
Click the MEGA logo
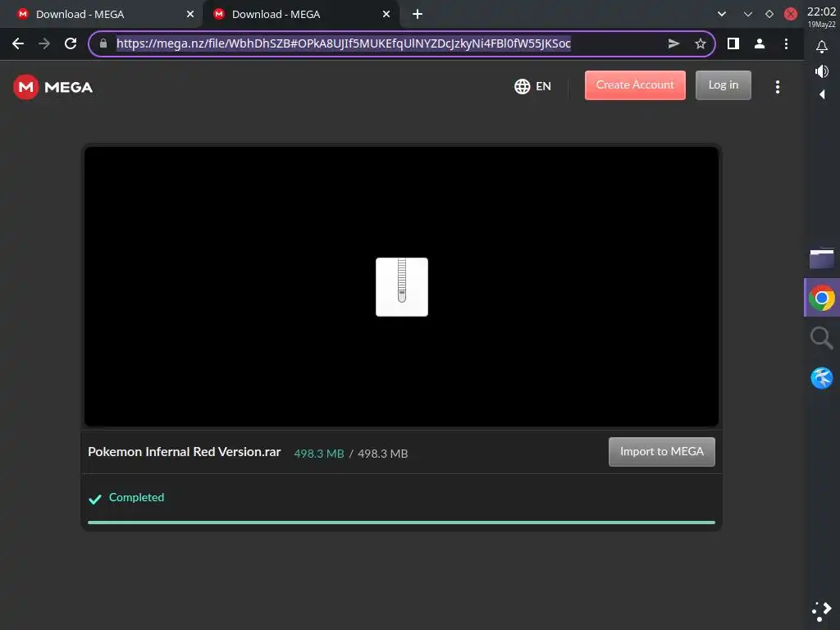tap(53, 87)
